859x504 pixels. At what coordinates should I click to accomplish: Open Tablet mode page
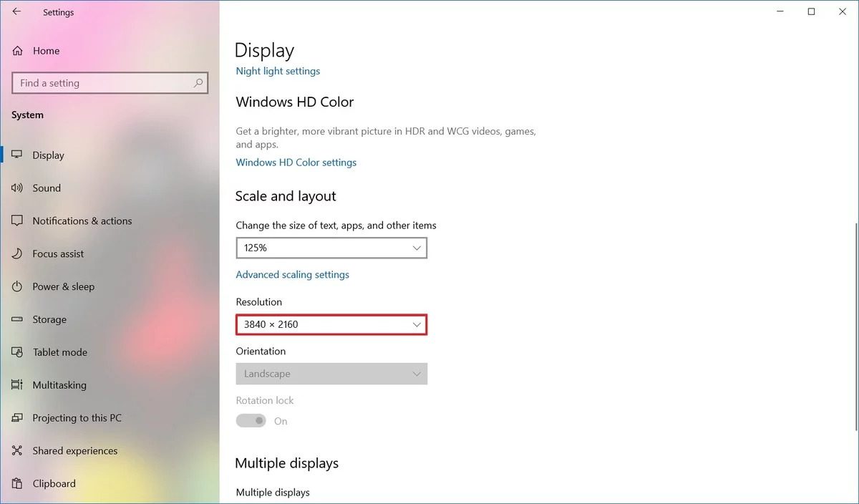pos(110,352)
